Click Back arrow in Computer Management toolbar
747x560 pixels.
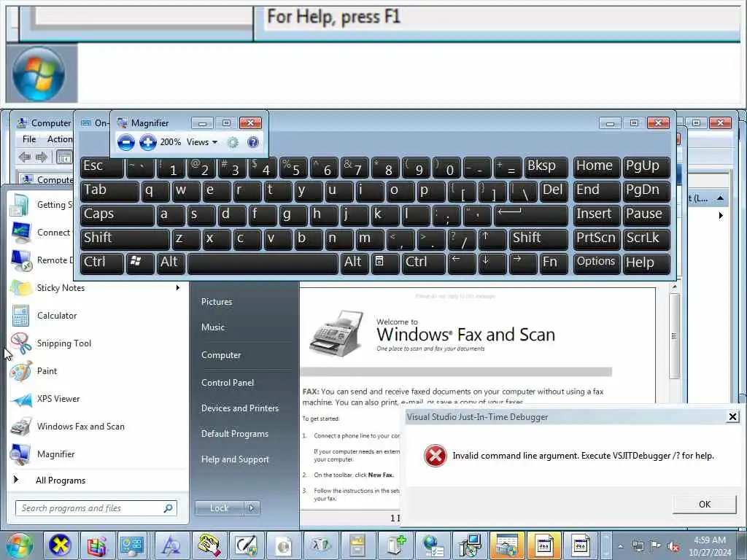click(x=24, y=157)
